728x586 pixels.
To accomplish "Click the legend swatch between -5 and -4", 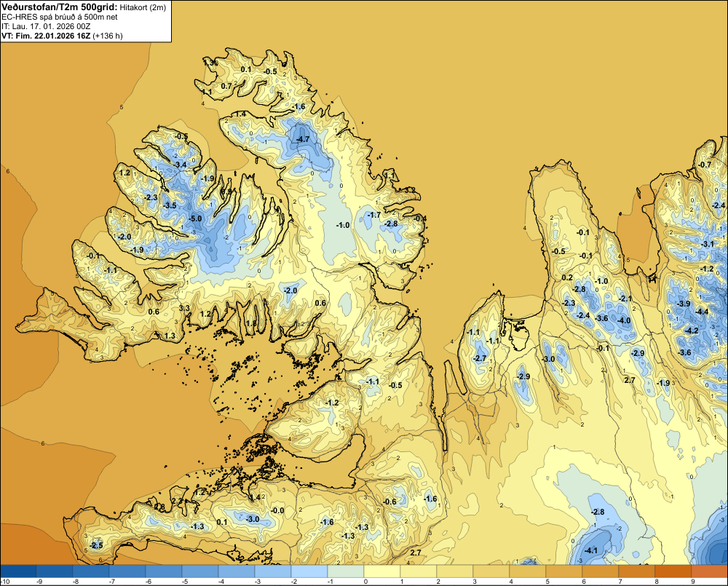I will point(200,571).
